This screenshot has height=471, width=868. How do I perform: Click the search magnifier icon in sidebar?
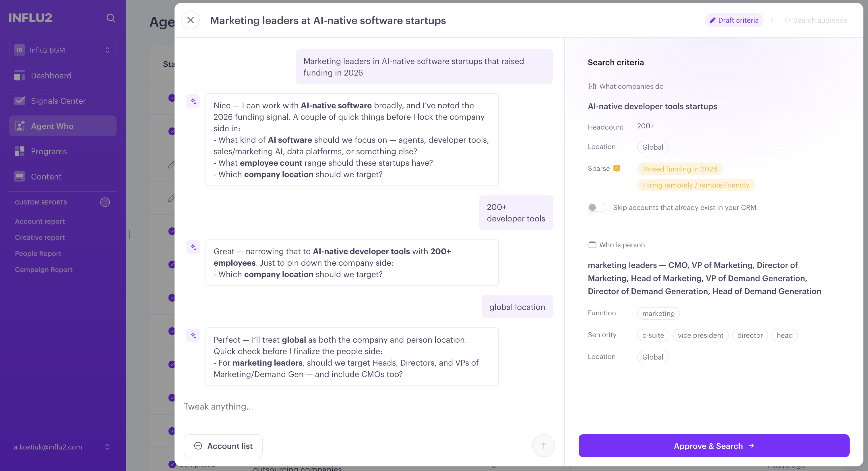pyautogui.click(x=111, y=18)
